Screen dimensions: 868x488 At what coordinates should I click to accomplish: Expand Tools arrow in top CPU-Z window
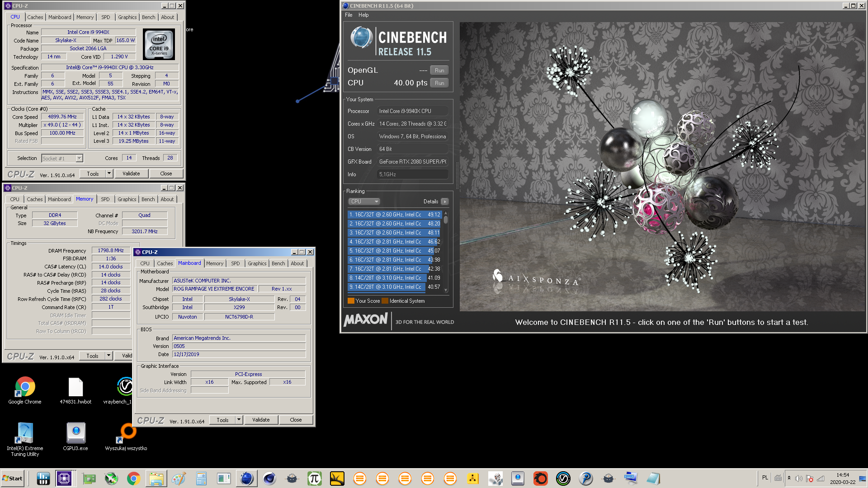(109, 174)
